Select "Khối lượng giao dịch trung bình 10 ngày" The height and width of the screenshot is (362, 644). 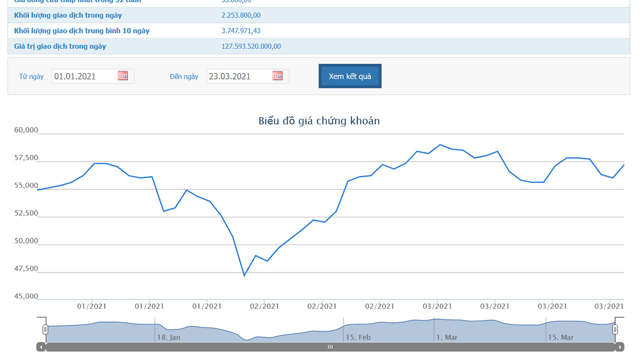(x=82, y=31)
